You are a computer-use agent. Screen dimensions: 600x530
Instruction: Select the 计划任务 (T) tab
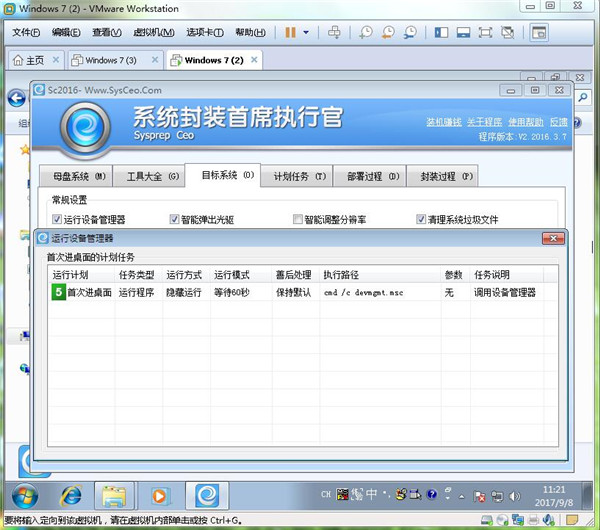click(297, 176)
